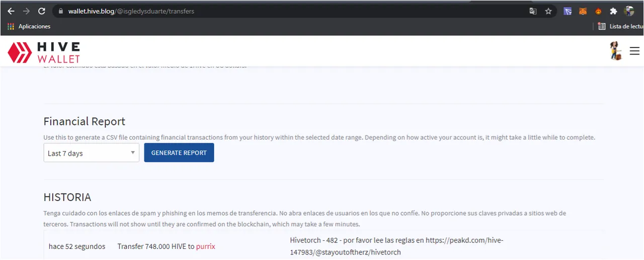This screenshot has width=644, height=260.
Task: Open the Aplicaciones apps grid shortcut
Action: pyautogui.click(x=29, y=26)
